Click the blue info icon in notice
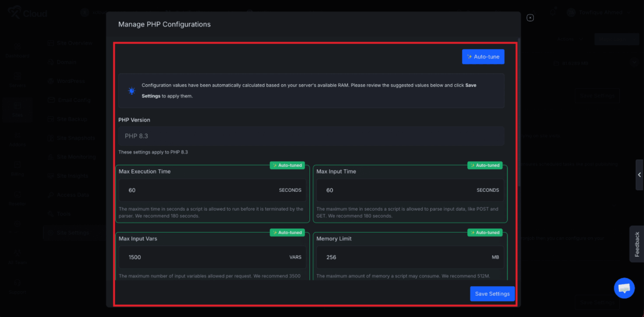This screenshot has height=317, width=644. click(131, 91)
